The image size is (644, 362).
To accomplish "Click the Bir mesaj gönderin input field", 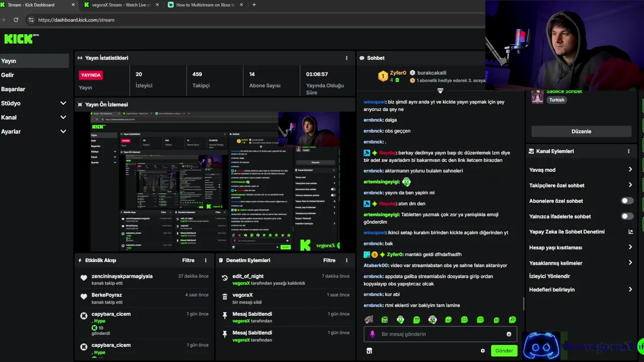I will 440,334.
